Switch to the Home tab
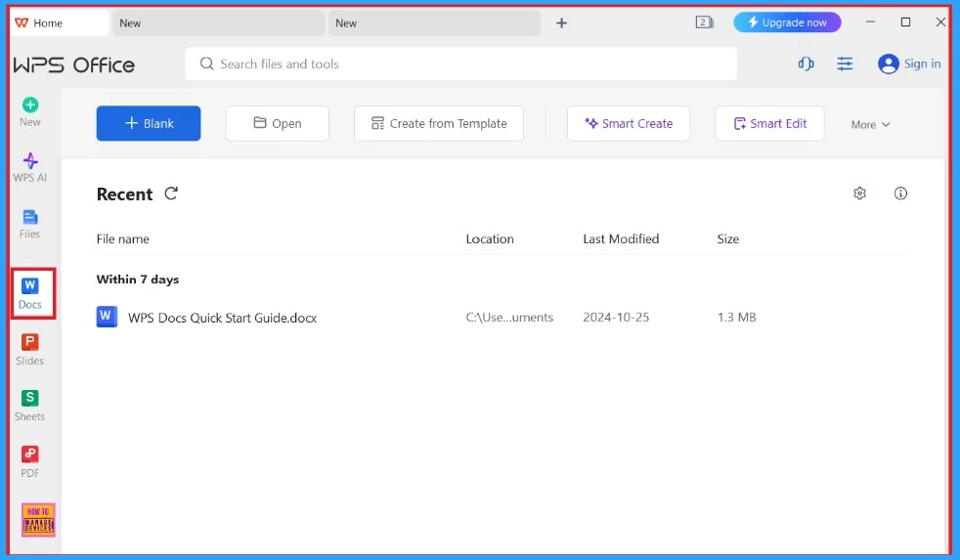 (60, 23)
